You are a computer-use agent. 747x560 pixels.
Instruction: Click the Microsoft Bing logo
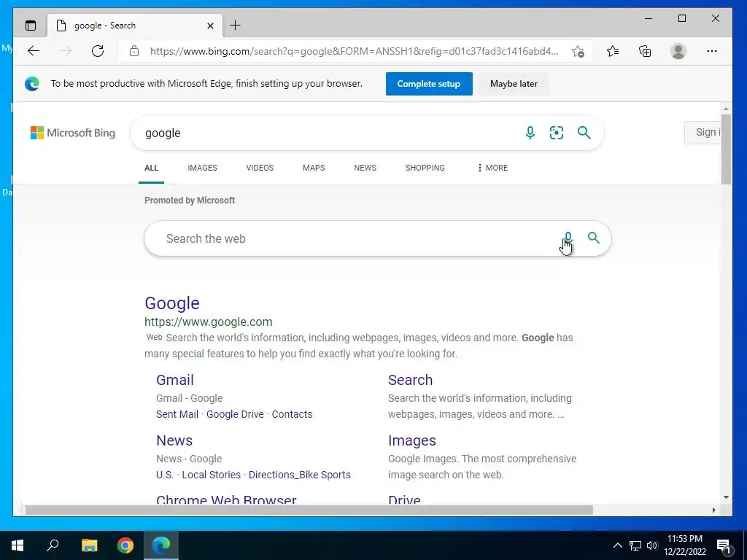click(x=73, y=133)
